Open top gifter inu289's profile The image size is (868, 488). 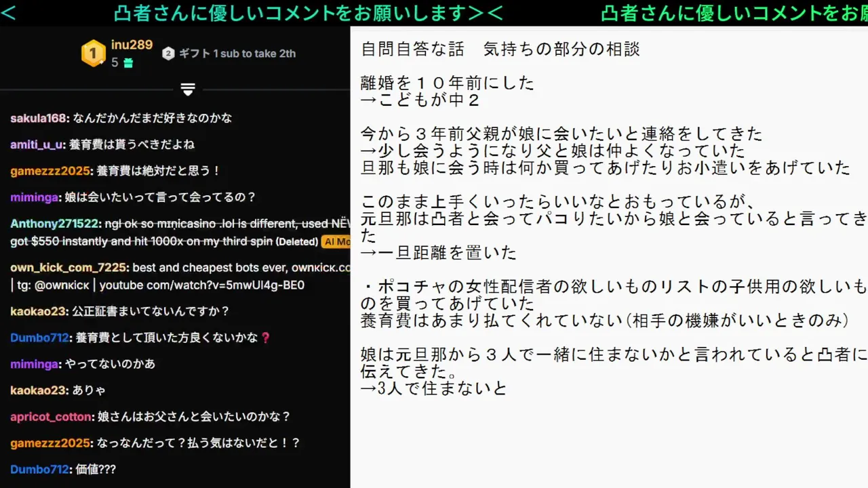tap(132, 45)
